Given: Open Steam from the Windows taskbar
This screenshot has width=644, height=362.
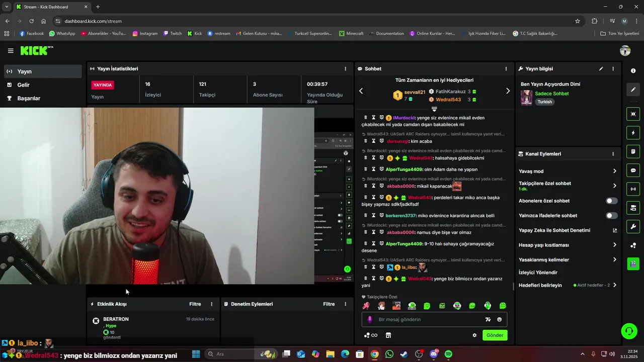Looking at the screenshot, I should (404, 354).
